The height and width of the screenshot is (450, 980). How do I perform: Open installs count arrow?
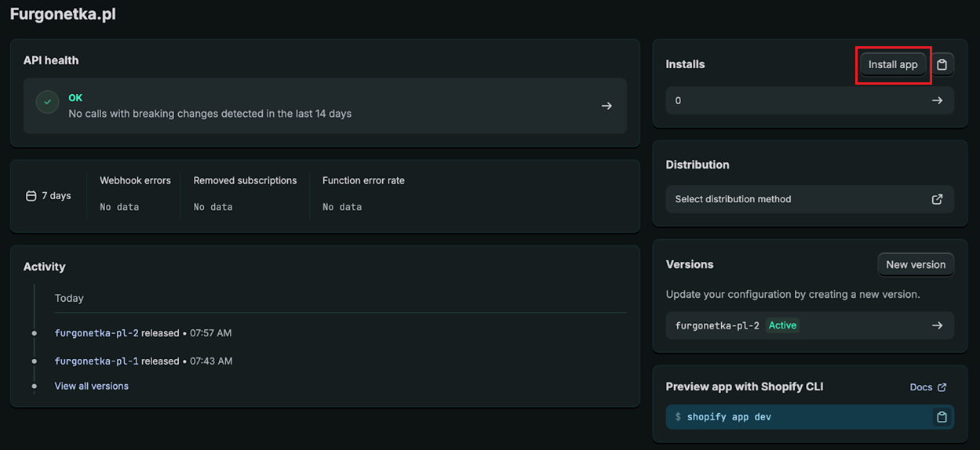point(937,100)
